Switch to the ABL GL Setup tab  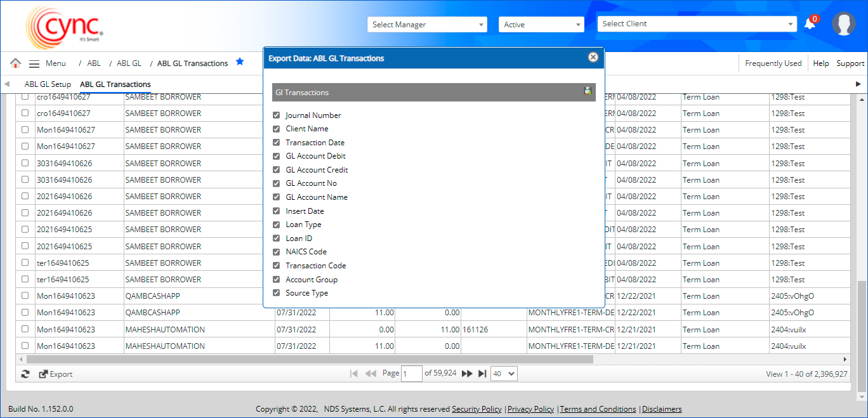[48, 84]
